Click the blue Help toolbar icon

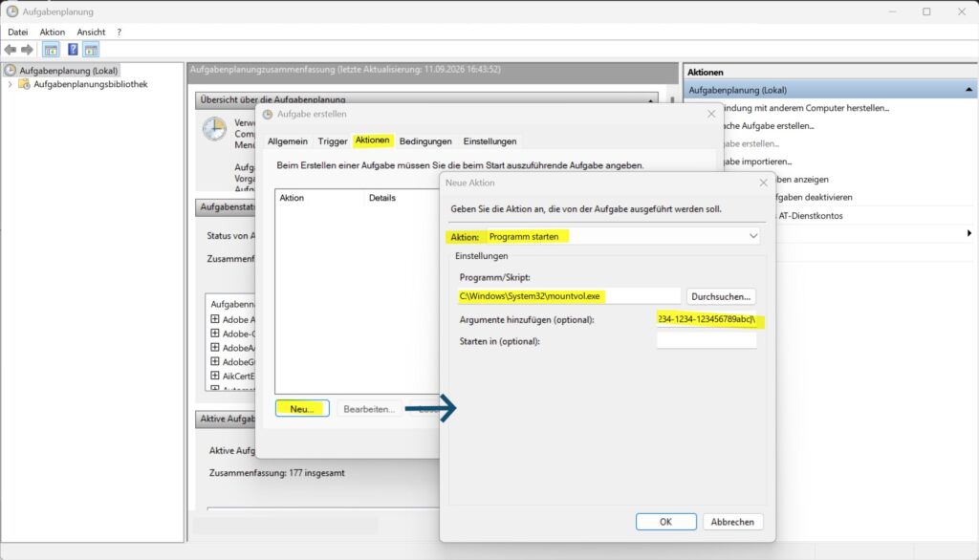pyautogui.click(x=73, y=50)
